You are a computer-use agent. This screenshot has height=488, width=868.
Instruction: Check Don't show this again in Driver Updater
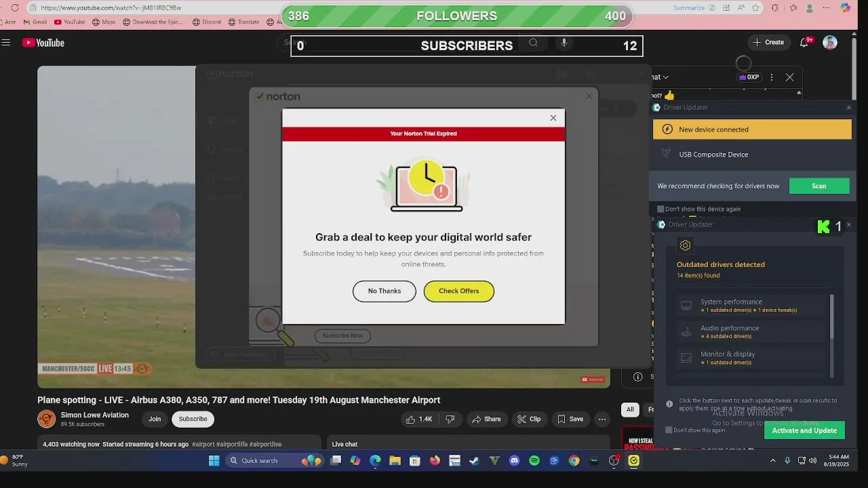click(x=669, y=430)
